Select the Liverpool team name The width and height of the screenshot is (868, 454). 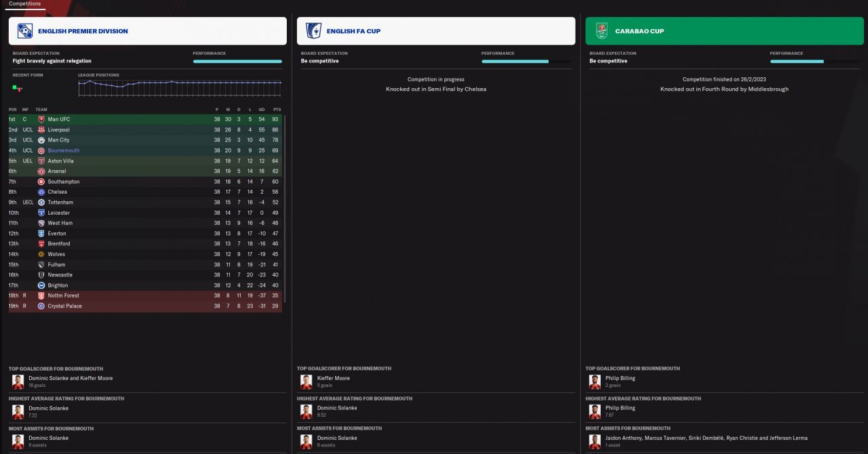tap(58, 129)
